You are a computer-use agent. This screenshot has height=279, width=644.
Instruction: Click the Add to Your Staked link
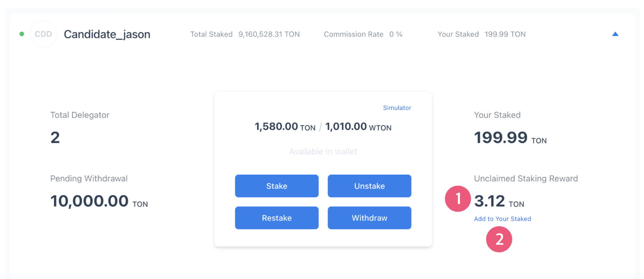(502, 219)
